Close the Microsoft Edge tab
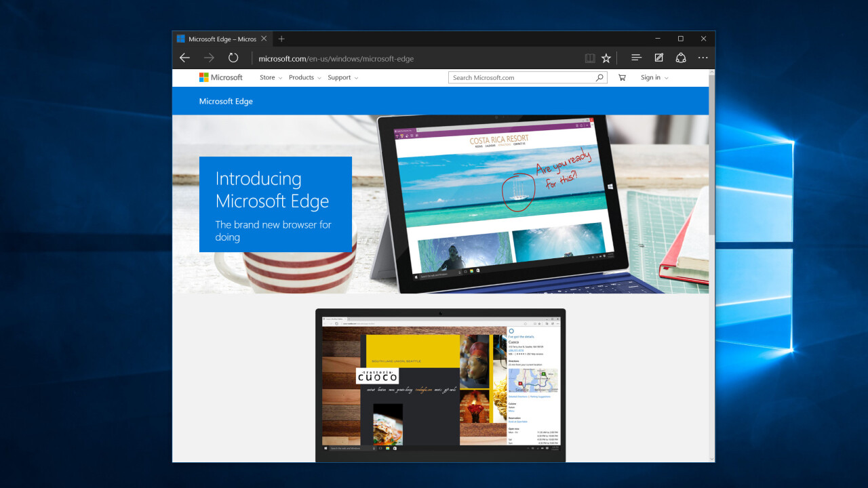Viewport: 868px width, 488px height. pos(264,39)
